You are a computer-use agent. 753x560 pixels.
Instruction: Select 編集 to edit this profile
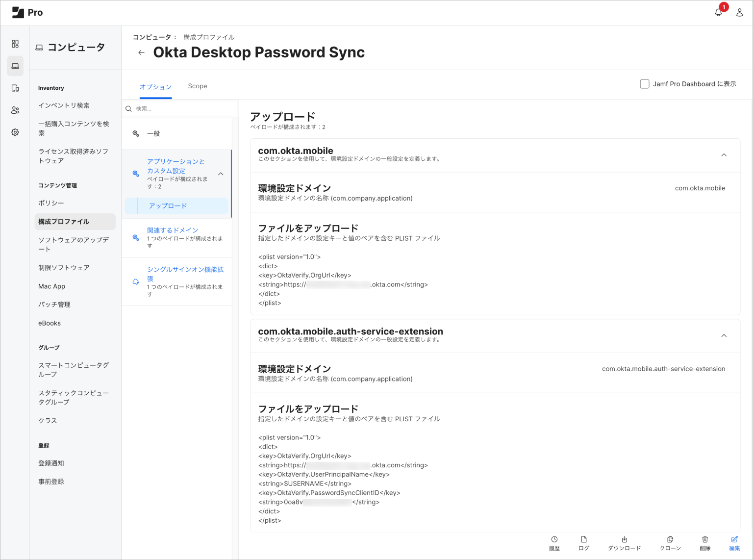click(734, 543)
